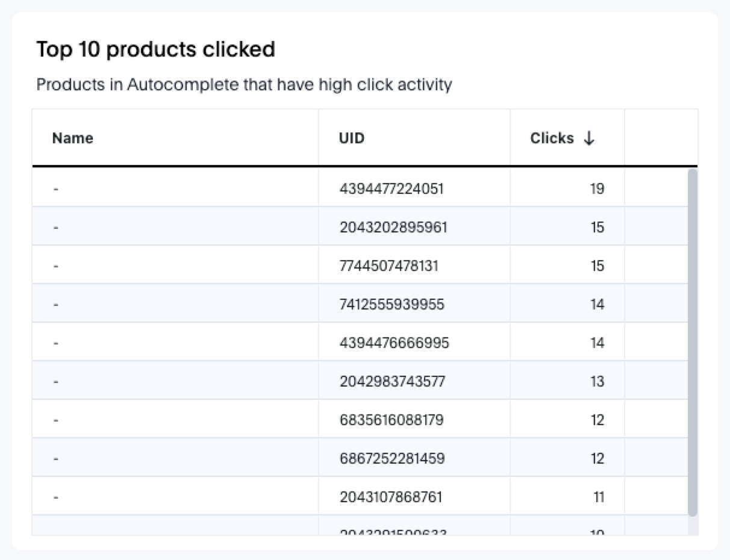Click UID 6867252281459 row entry

click(x=392, y=459)
